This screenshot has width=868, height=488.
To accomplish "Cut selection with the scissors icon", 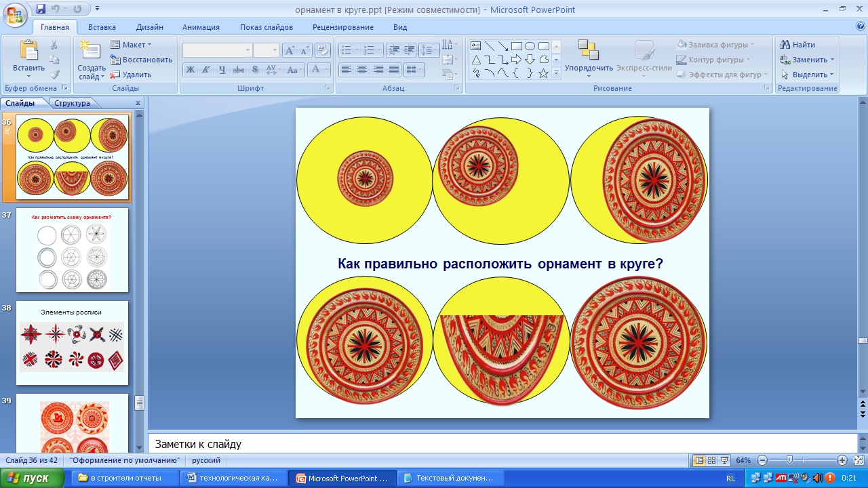I will tap(54, 45).
